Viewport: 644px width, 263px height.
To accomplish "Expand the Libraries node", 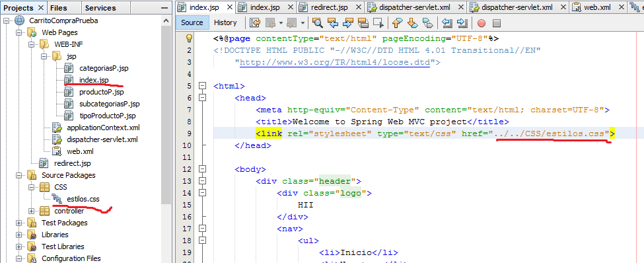I will click(x=18, y=235).
